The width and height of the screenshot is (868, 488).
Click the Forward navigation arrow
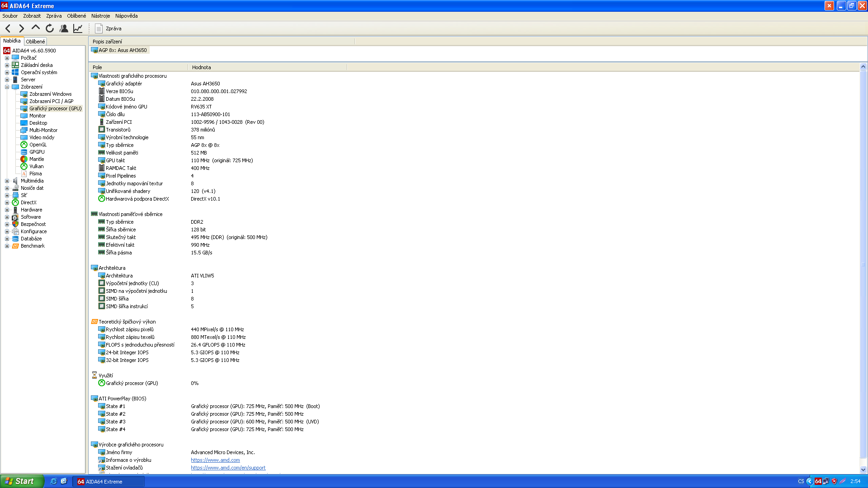[x=21, y=28]
